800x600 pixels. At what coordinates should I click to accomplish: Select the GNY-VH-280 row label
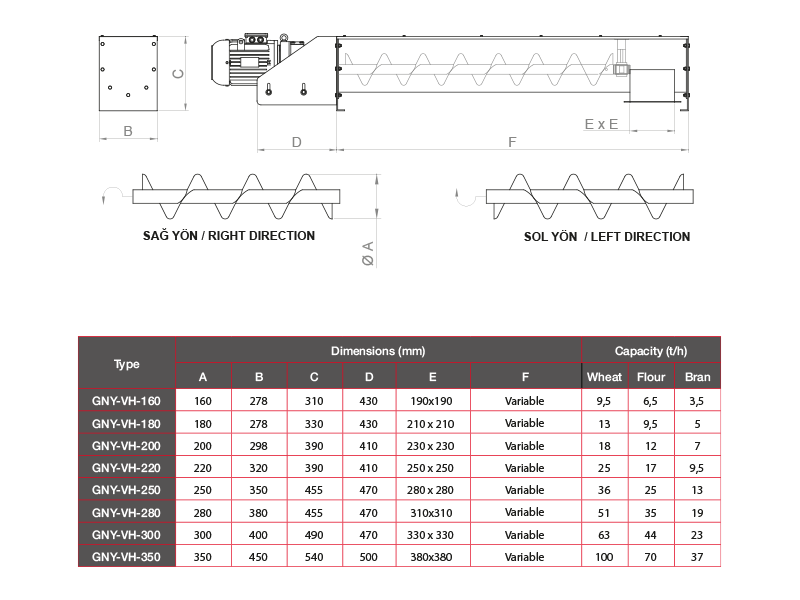coord(127,512)
